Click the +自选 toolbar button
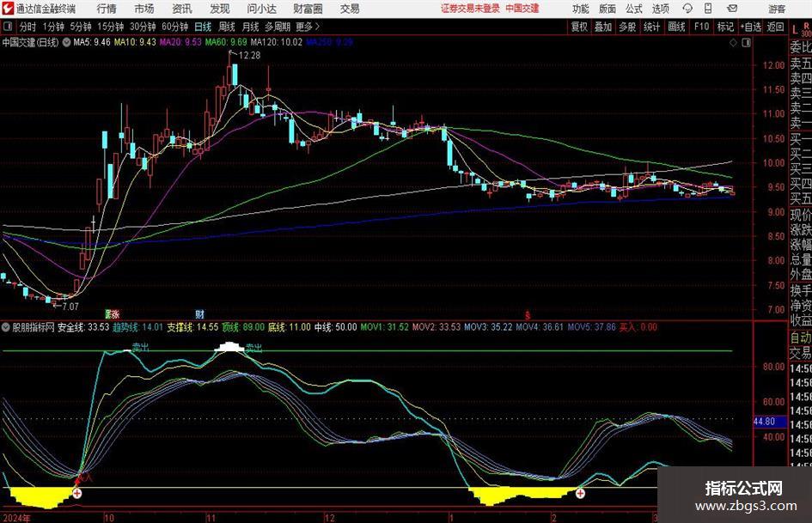The height and width of the screenshot is (523, 812). (750, 27)
